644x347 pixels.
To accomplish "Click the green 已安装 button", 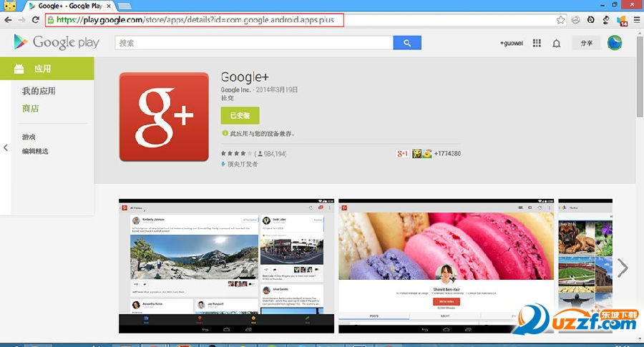I will [x=240, y=115].
